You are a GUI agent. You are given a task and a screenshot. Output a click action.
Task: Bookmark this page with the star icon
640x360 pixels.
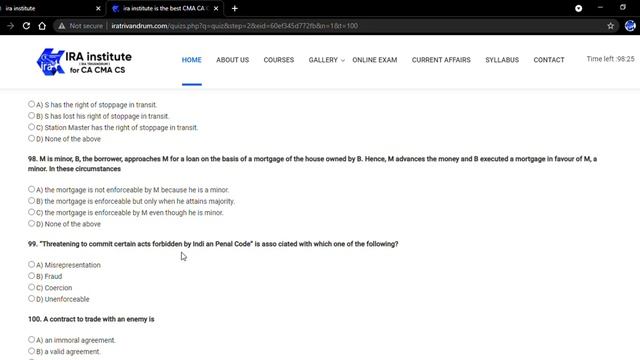[x=611, y=26]
